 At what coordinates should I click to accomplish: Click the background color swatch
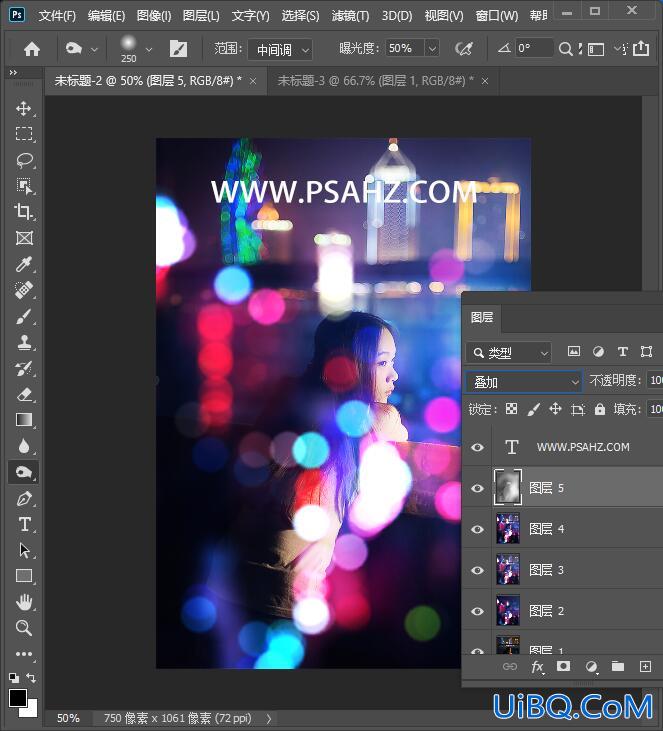[x=31, y=710]
